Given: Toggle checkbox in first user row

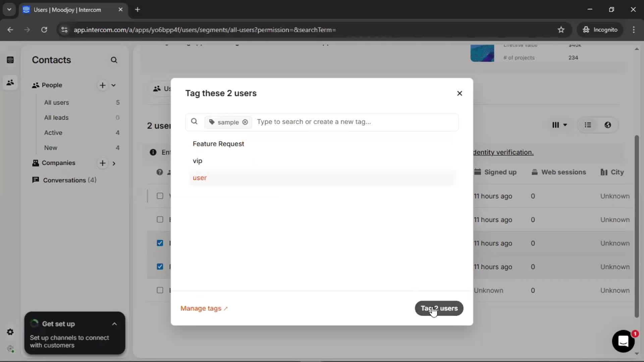Looking at the screenshot, I should [x=160, y=196].
